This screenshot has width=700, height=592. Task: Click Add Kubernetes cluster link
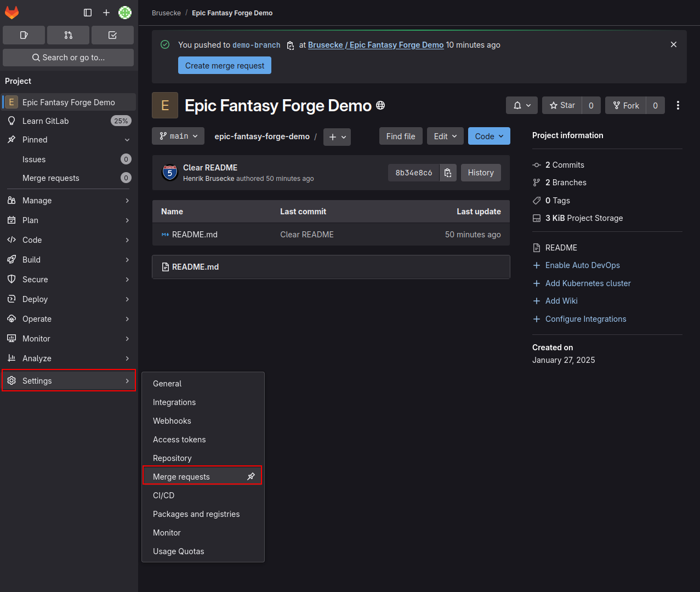click(x=588, y=283)
